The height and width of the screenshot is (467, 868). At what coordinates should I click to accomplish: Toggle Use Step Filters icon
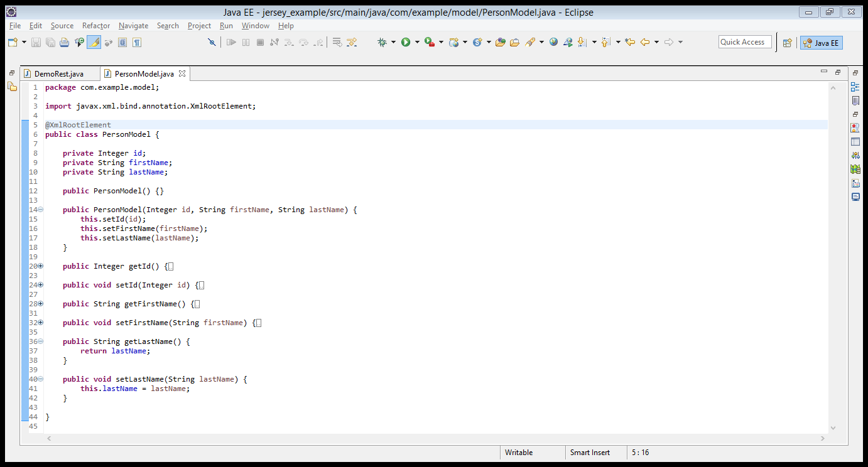coord(352,42)
